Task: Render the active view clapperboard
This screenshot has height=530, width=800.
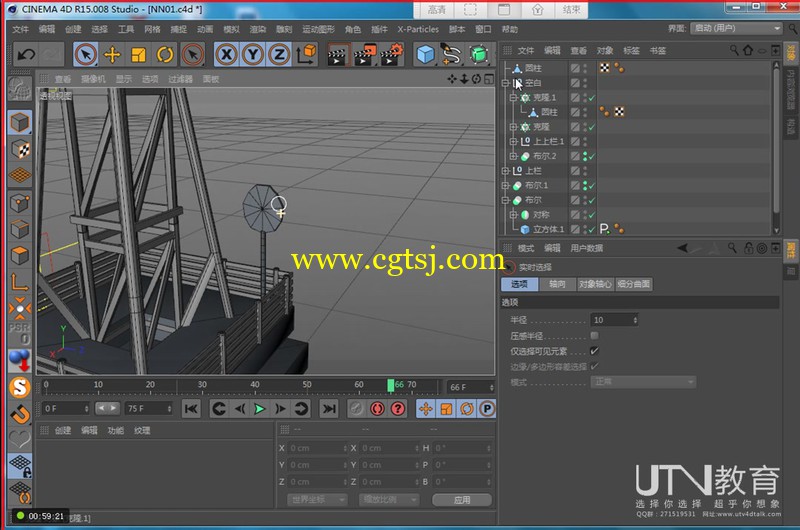Action: click(x=337, y=55)
